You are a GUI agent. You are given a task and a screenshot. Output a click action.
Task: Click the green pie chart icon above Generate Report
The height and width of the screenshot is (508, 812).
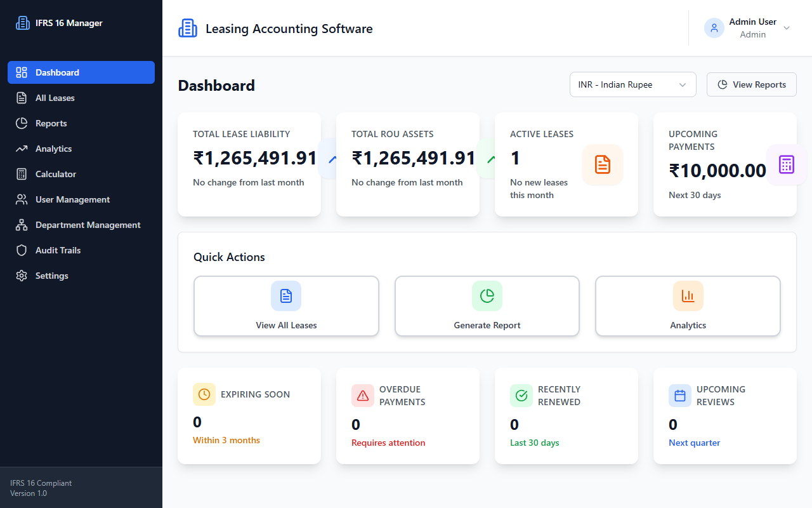(x=487, y=296)
